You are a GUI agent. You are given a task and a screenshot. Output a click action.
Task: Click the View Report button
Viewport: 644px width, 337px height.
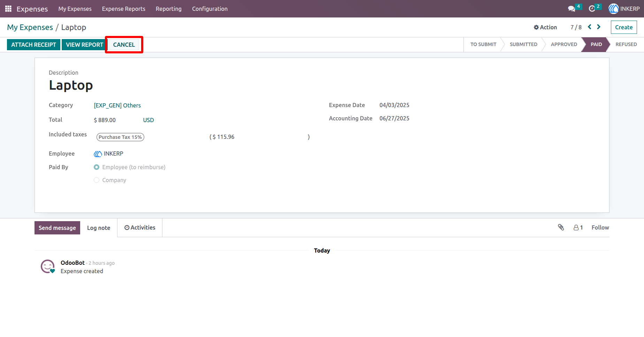tap(85, 45)
